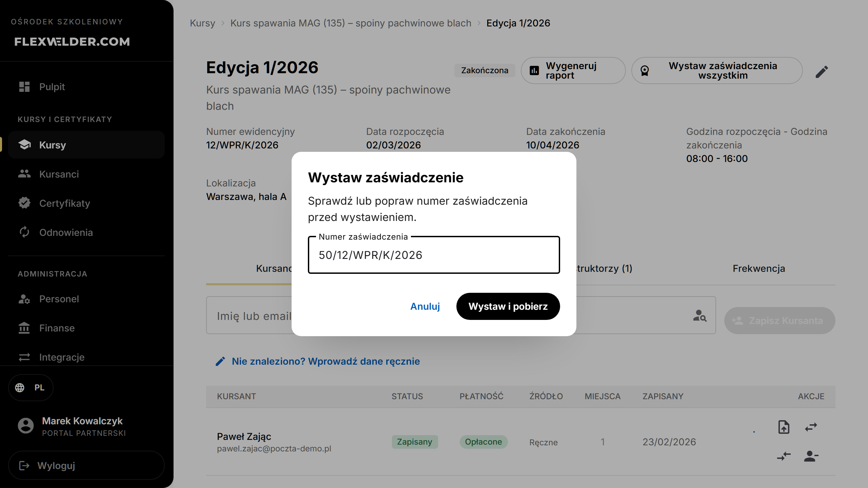Click the 23/02/2026 enrollment date

pyautogui.click(x=669, y=442)
